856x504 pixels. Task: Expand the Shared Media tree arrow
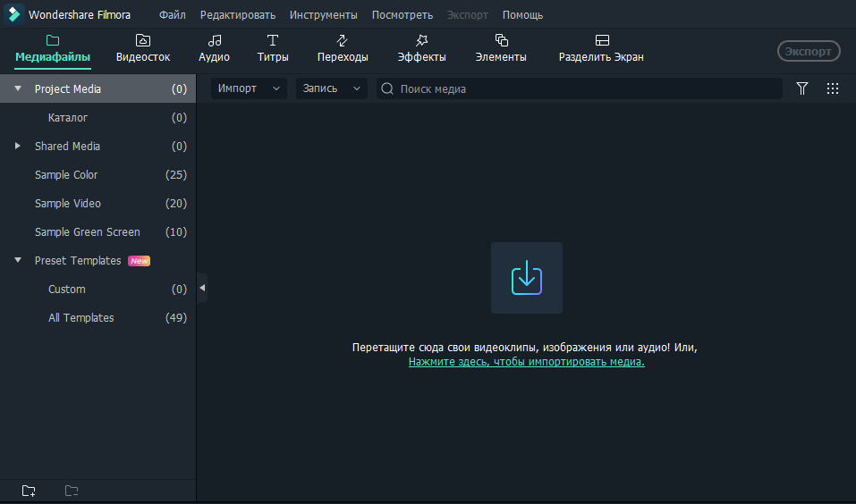click(18, 146)
